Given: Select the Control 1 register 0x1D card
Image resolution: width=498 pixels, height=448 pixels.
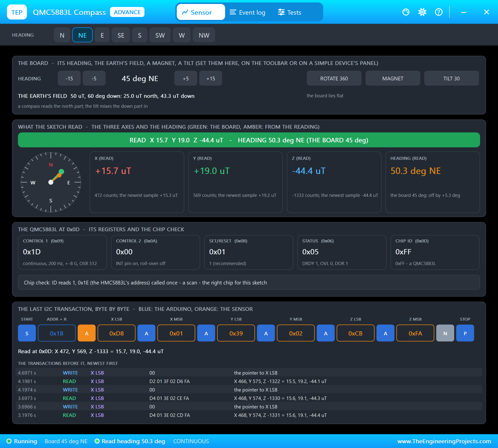Looking at the screenshot, I should pos(62,252).
